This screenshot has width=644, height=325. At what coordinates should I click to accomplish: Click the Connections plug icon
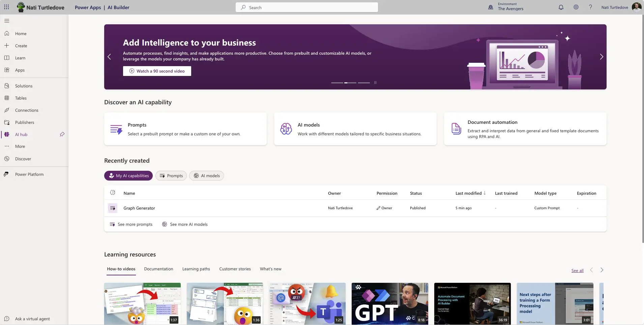7,110
